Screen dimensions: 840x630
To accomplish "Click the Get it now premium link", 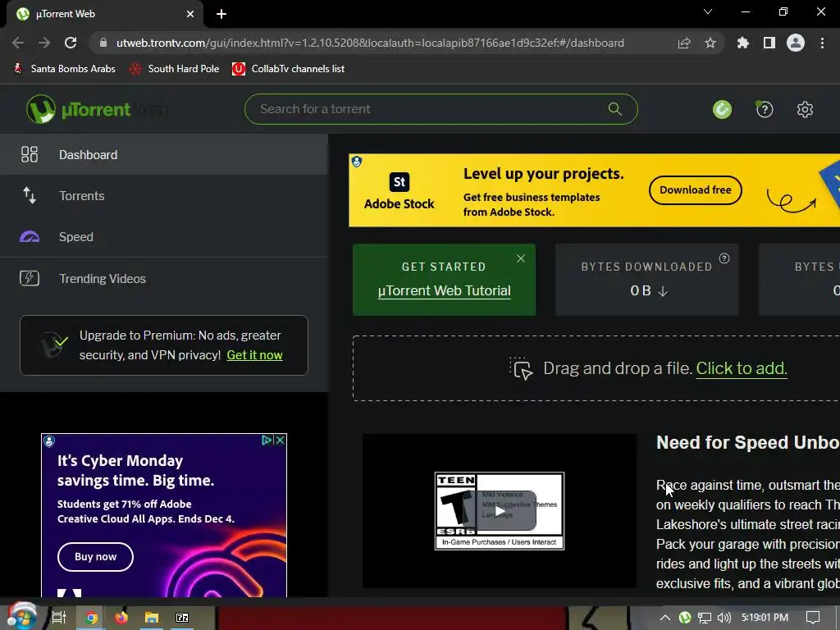I will tap(254, 355).
